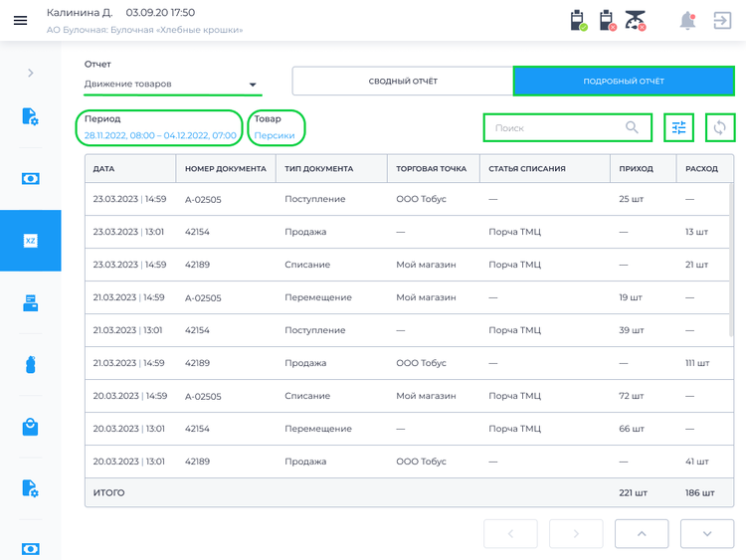The height and width of the screenshot is (560, 746).
Task: Open the XZ reports sidebar item
Action: [x=31, y=241]
